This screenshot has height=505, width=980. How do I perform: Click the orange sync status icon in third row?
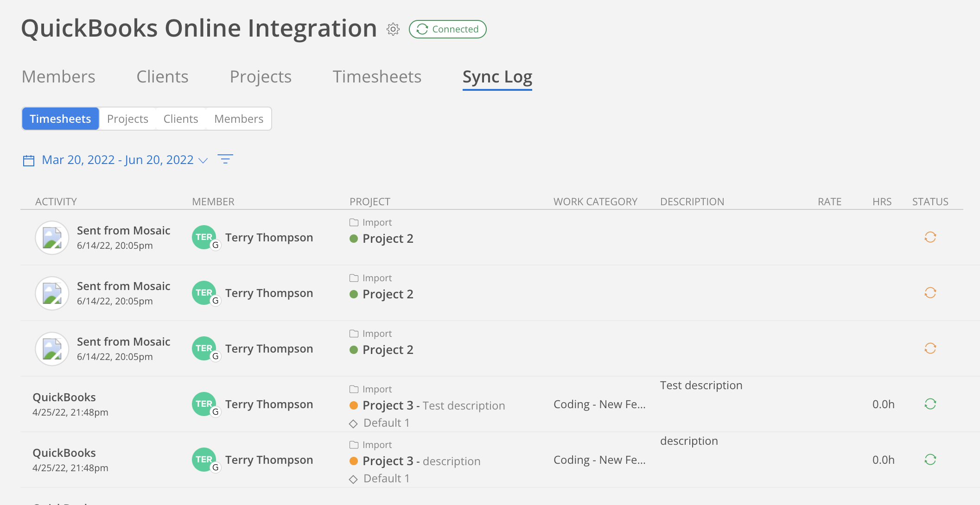point(930,348)
